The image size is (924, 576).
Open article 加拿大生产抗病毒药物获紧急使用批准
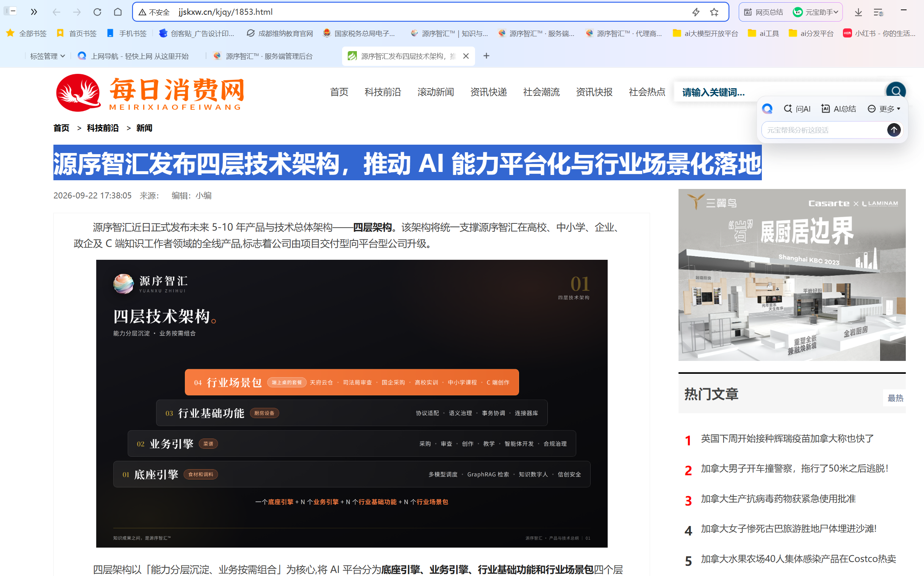[778, 499]
